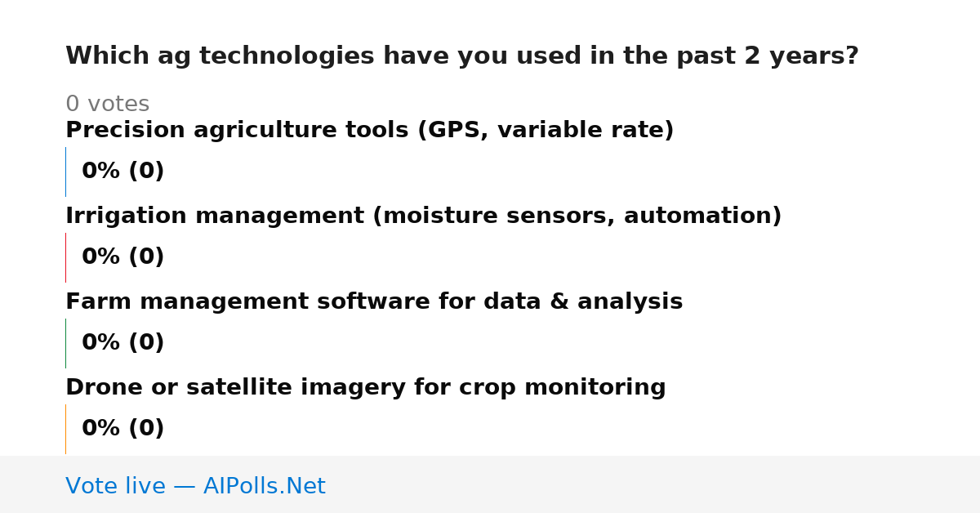Click the poll question title
980x513 pixels.
[462, 56]
